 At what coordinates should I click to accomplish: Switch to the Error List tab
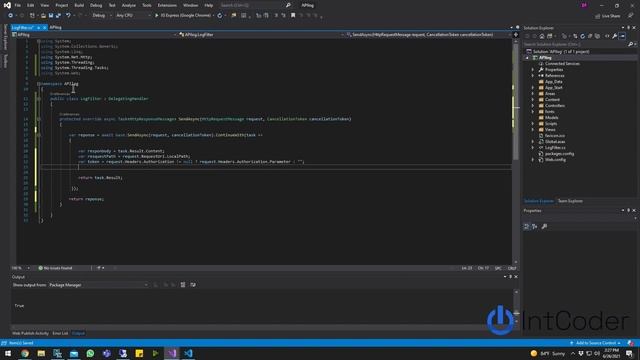coord(60,333)
